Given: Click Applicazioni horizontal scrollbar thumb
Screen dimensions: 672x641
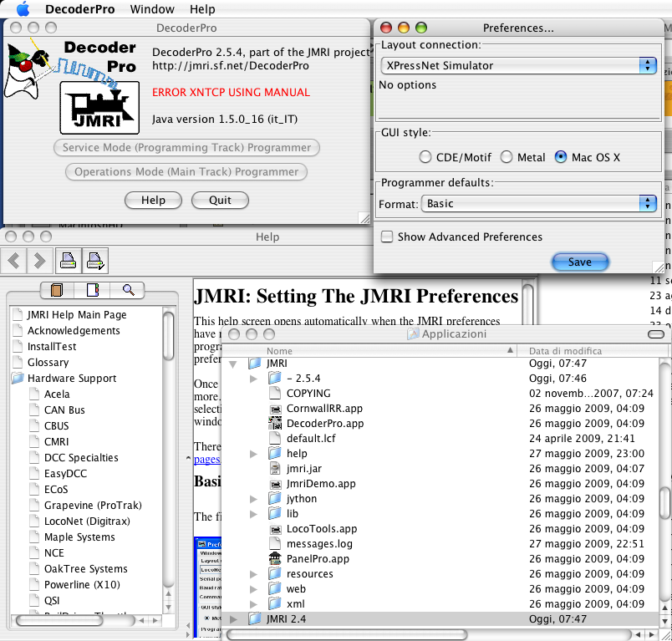Looking at the screenshot, I should [346, 634].
